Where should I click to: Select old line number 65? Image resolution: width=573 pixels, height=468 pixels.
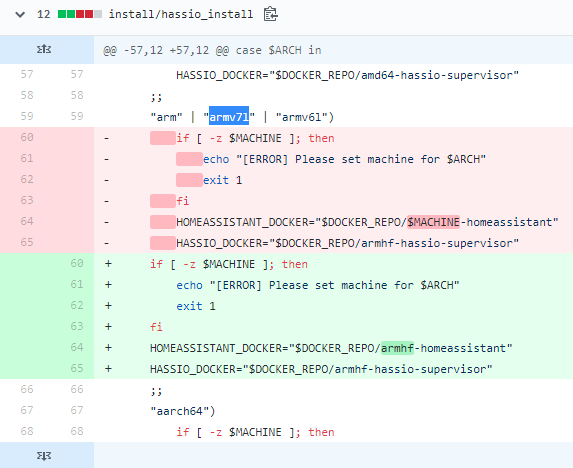pyautogui.click(x=27, y=243)
